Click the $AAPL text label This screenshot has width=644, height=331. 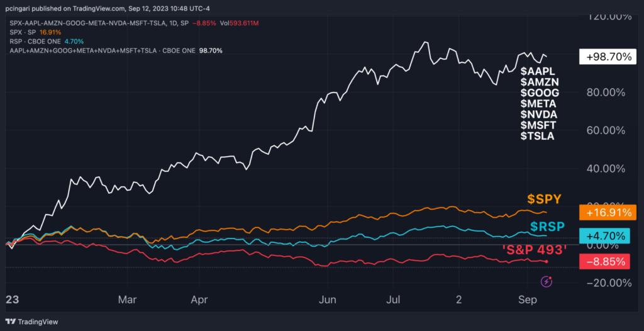pos(538,70)
